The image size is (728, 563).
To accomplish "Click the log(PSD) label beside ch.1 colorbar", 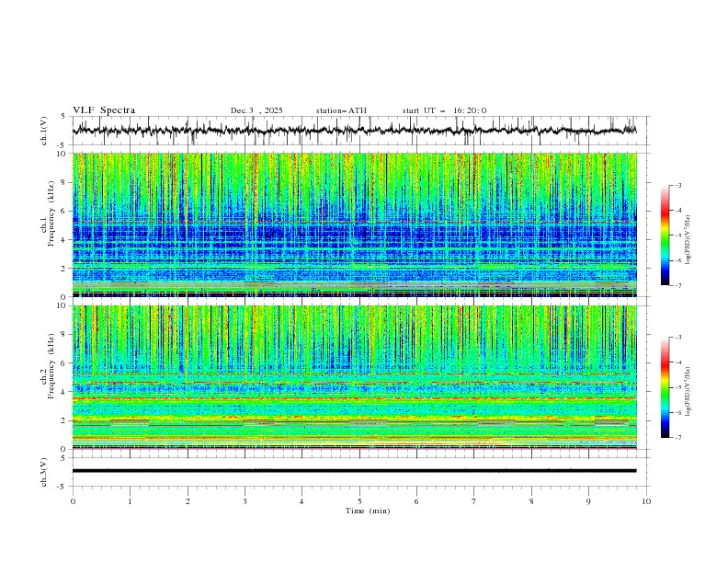I will pyautogui.click(x=688, y=240).
